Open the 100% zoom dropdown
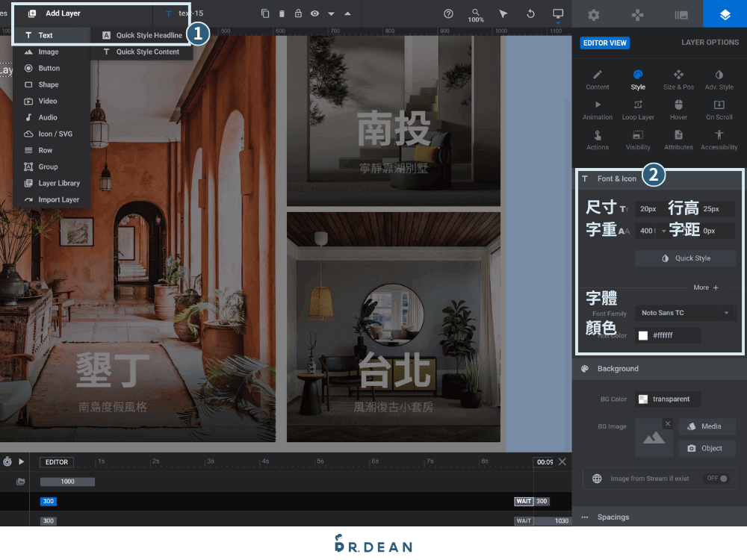This screenshot has height=560, width=747. point(477,15)
